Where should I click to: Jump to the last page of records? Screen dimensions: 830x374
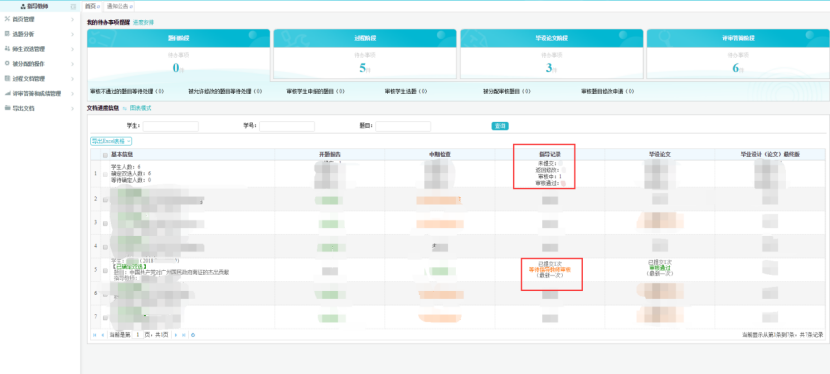click(x=183, y=335)
